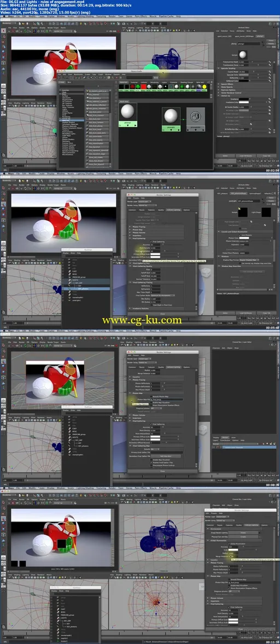Open Filter Cutter Mode dropdown in 00:05:48 Render Settings
The height and width of the screenshot is (644, 280).
tap(163, 295)
